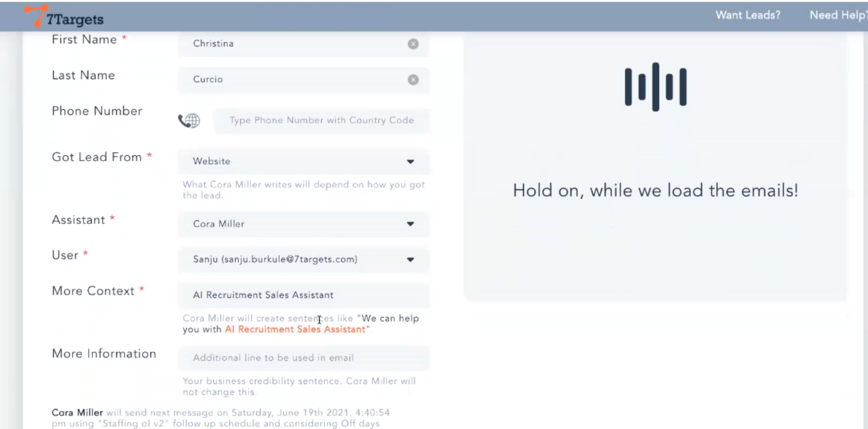Click the Got Lead From field label
This screenshot has width=868, height=429.
pos(97,157)
